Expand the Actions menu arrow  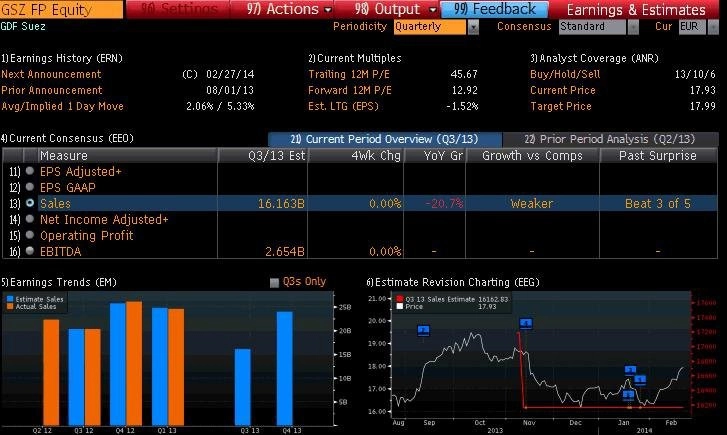[x=328, y=10]
